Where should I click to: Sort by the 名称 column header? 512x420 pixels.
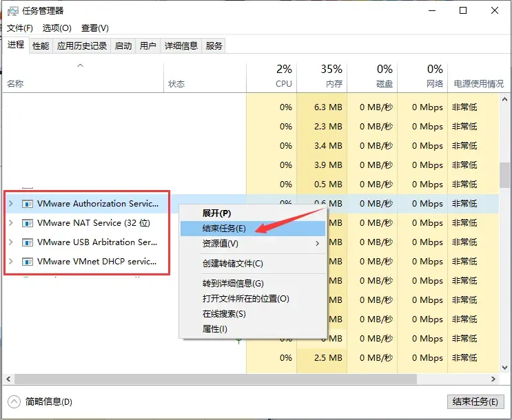tap(83, 78)
